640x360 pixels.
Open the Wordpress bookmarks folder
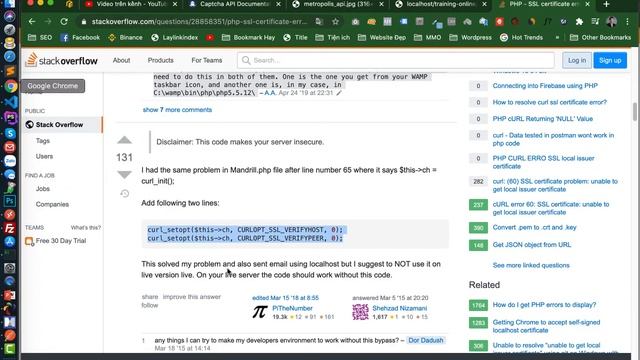click(471, 38)
